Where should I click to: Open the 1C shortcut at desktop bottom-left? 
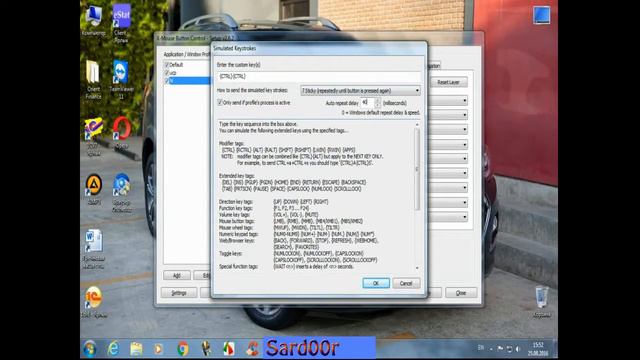[x=93, y=302]
